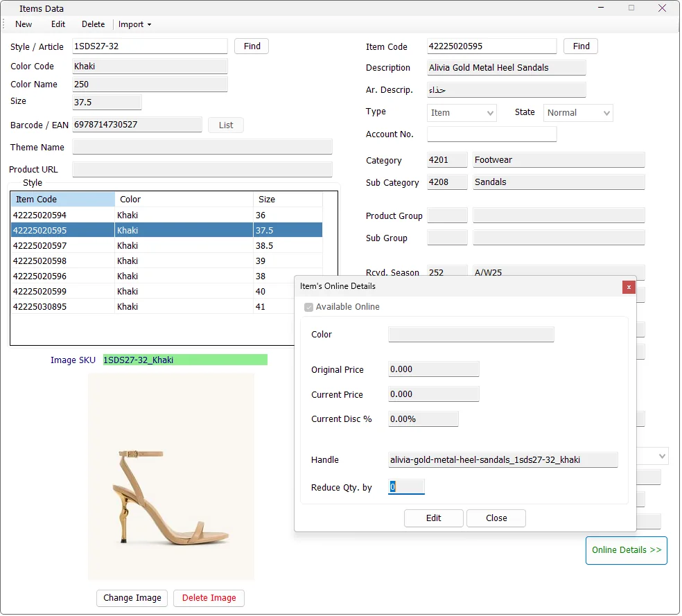Minimize the Items Data window

[x=602, y=8]
